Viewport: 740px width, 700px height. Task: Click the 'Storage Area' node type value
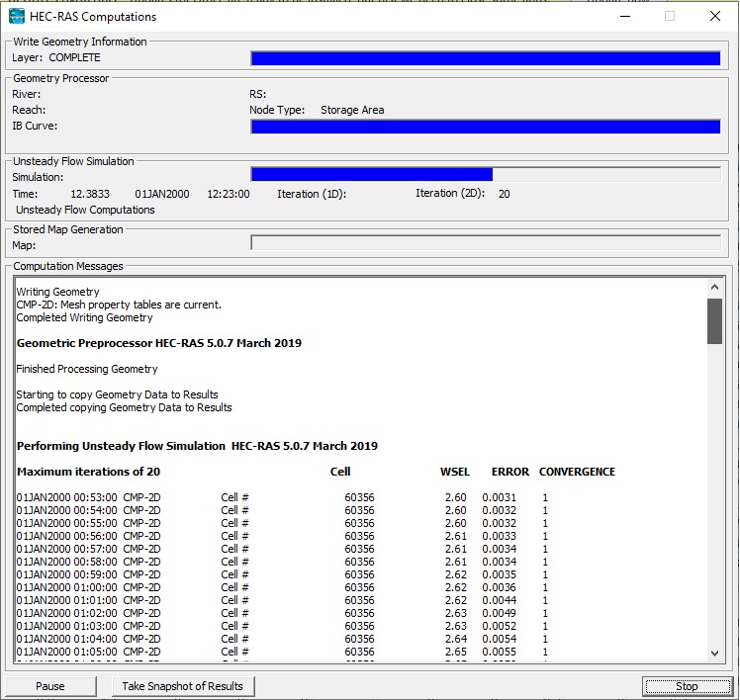pos(352,110)
